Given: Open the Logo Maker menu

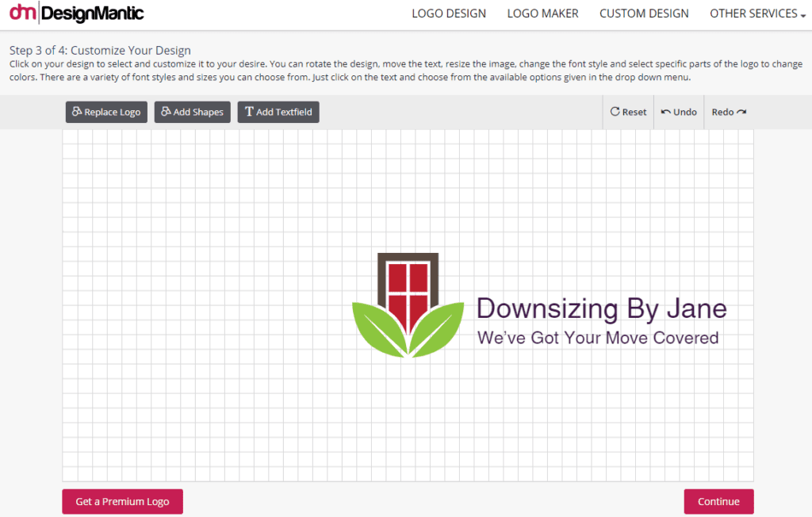Looking at the screenshot, I should coord(542,13).
